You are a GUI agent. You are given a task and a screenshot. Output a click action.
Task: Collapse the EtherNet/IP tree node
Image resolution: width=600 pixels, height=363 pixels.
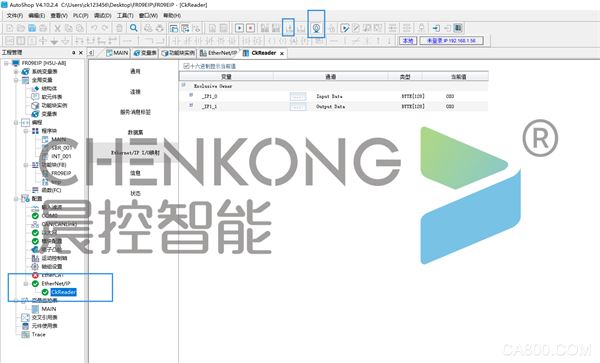[x=26, y=283]
